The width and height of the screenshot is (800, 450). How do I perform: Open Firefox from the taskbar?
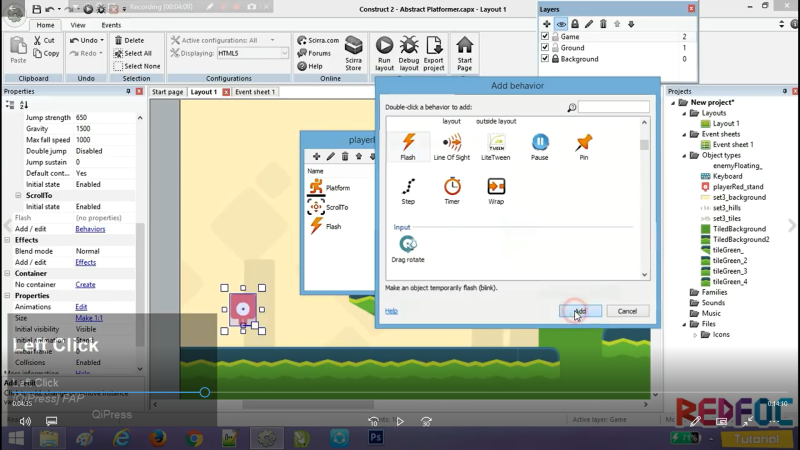[158, 438]
